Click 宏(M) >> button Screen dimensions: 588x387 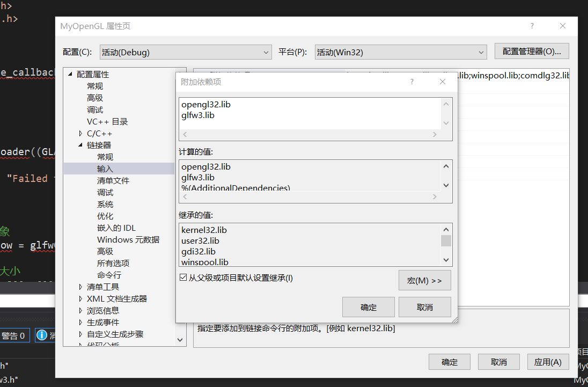tap(424, 280)
